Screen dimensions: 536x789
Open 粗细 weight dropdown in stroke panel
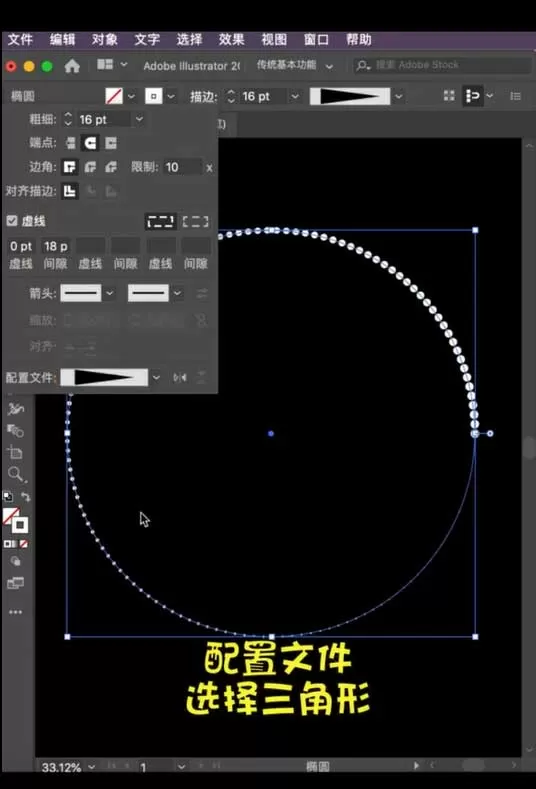139,119
